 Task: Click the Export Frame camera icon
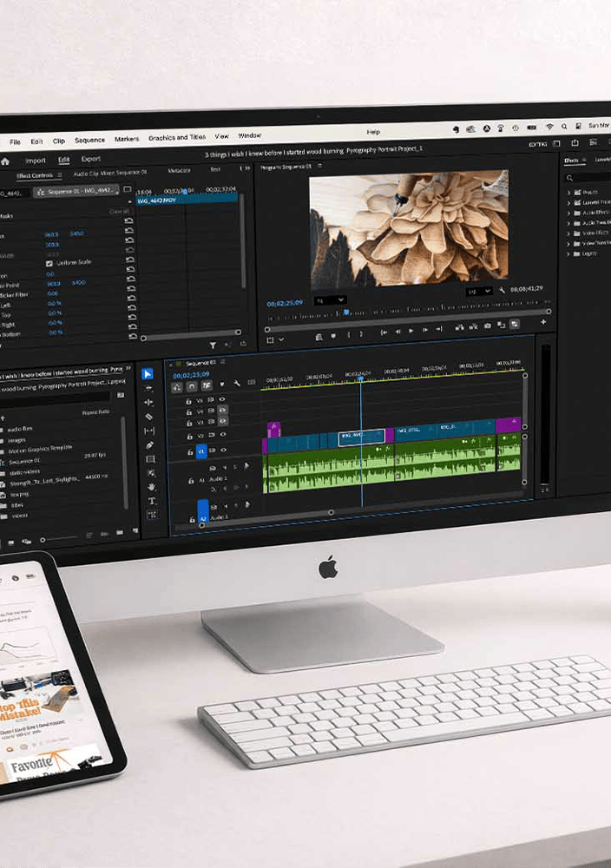point(487,326)
